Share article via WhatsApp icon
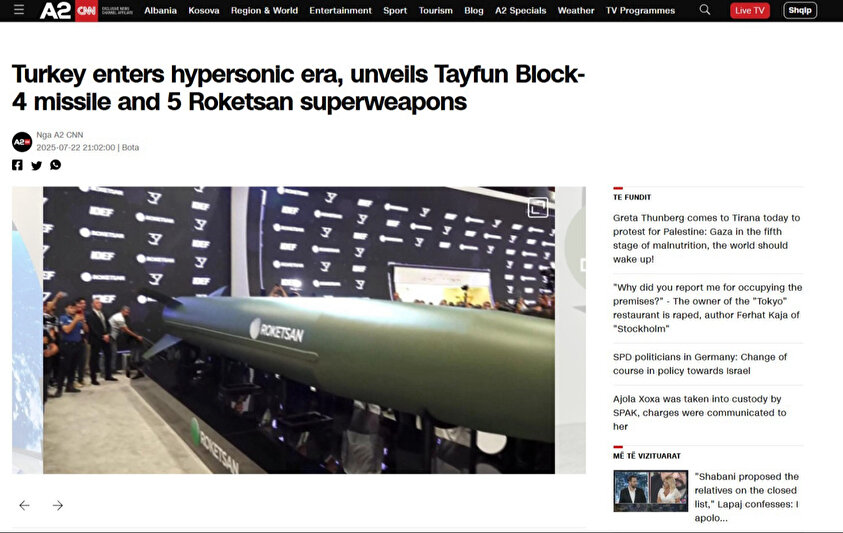843x533 pixels. [55, 165]
